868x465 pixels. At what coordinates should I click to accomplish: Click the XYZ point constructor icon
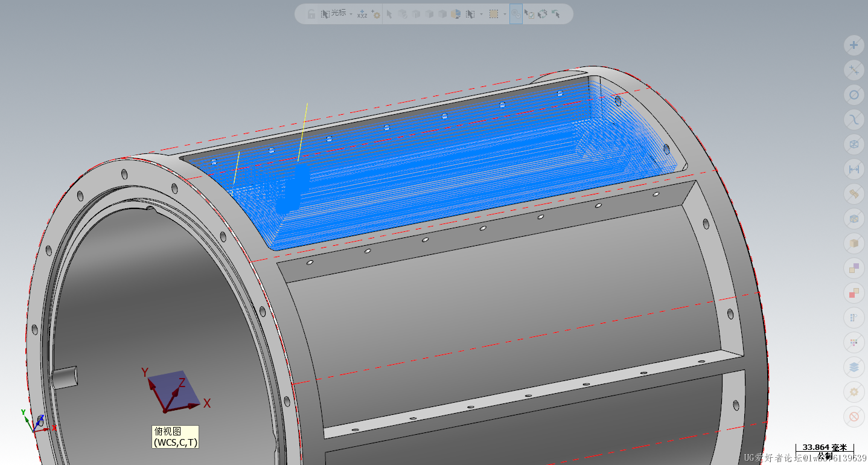coord(362,14)
